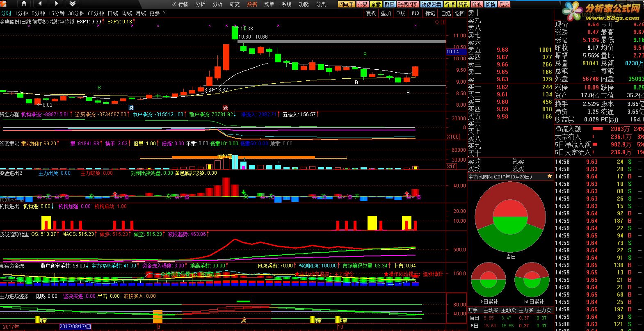644x331 pixels.
Task: Click the Home icon in top toolbar
Action: 23,4
